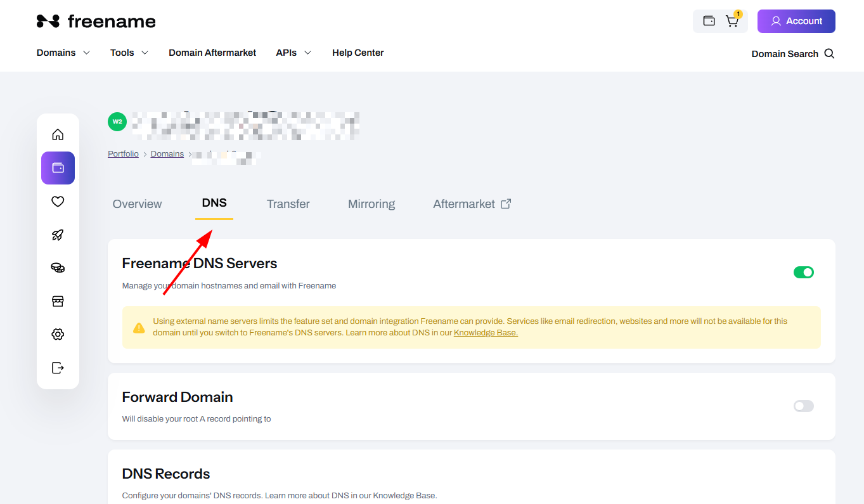The height and width of the screenshot is (504, 864).
Task: Click the Domain Search magnifier icon
Action: [x=829, y=54]
